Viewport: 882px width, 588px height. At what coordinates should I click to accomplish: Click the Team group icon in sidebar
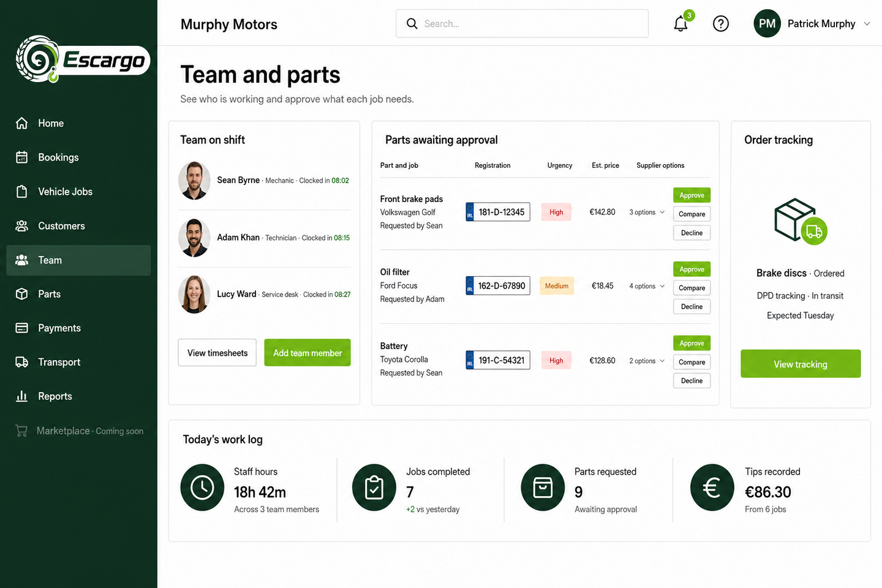21,260
